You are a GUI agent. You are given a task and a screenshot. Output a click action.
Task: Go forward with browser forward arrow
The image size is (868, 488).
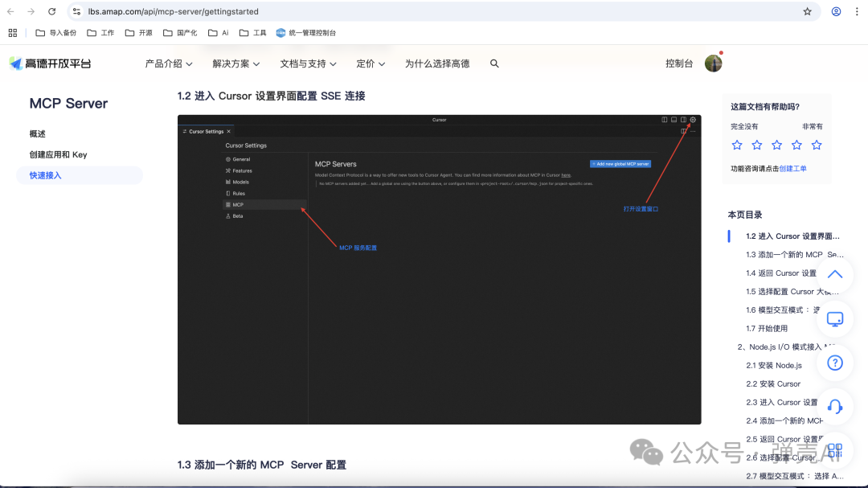point(31,11)
